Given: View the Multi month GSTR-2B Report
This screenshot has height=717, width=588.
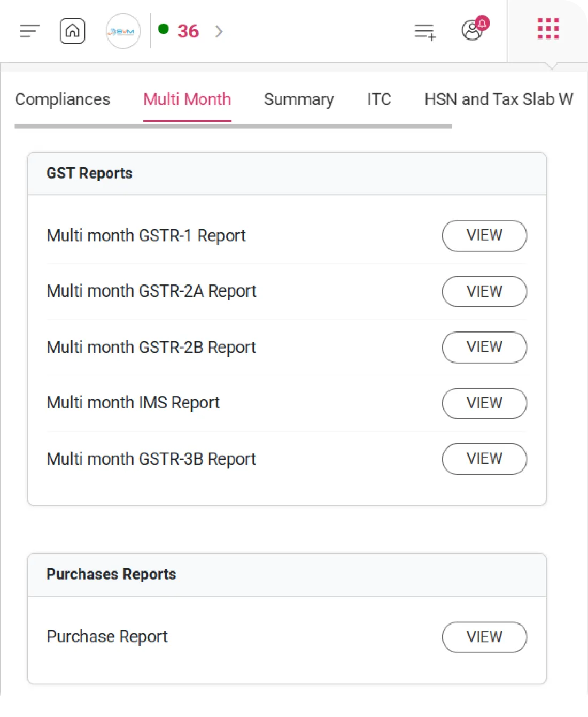Looking at the screenshot, I should 484,347.
